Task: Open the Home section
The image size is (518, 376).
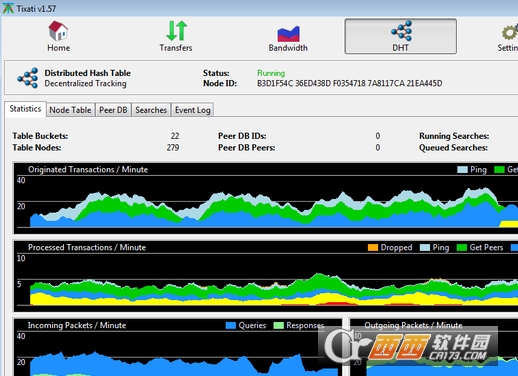Action: [58, 36]
